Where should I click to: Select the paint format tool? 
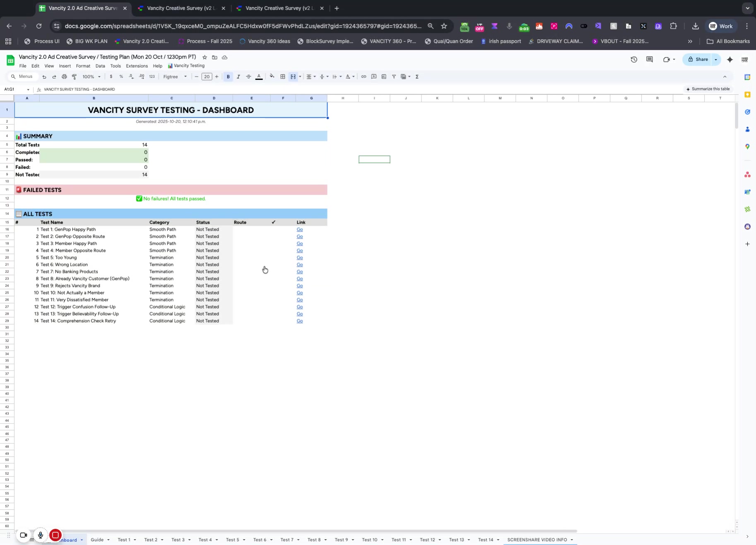click(75, 77)
